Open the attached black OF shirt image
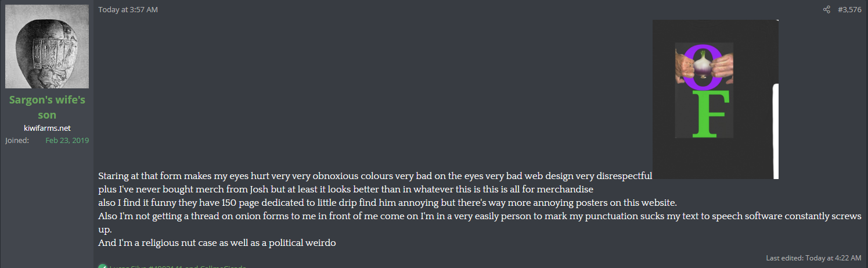The image size is (868, 268). point(715,99)
